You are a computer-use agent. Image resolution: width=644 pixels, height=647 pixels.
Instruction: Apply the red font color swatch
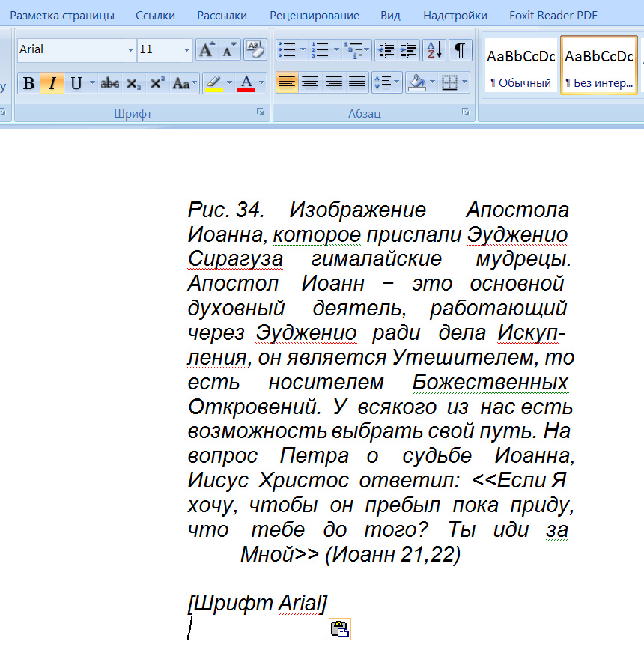[246, 83]
